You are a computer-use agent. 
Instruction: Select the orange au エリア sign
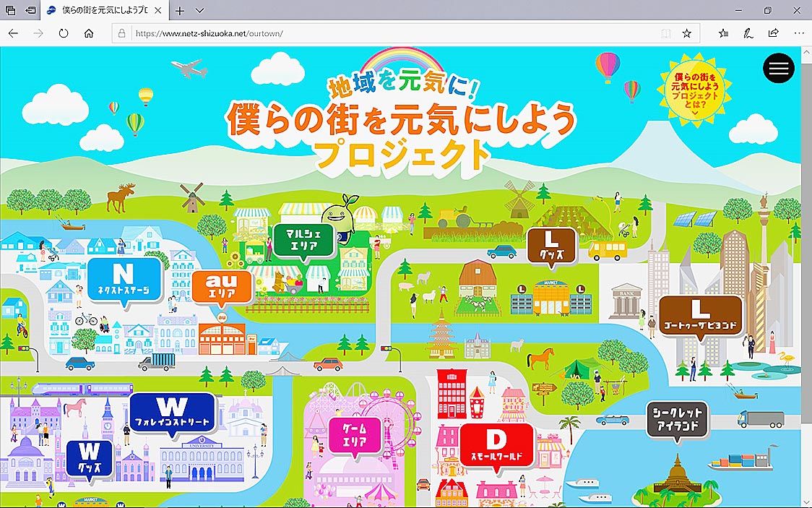coord(222,285)
